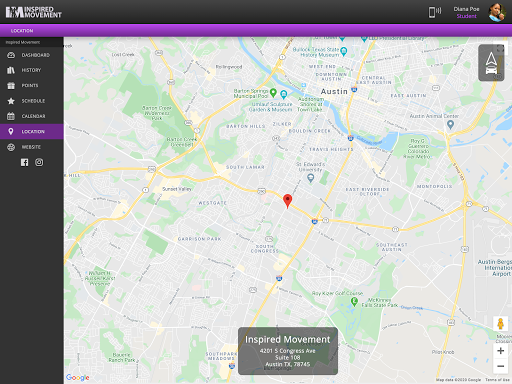Select the Location menu item
Image resolution: width=512 pixels, height=384 pixels.
pos(32,132)
